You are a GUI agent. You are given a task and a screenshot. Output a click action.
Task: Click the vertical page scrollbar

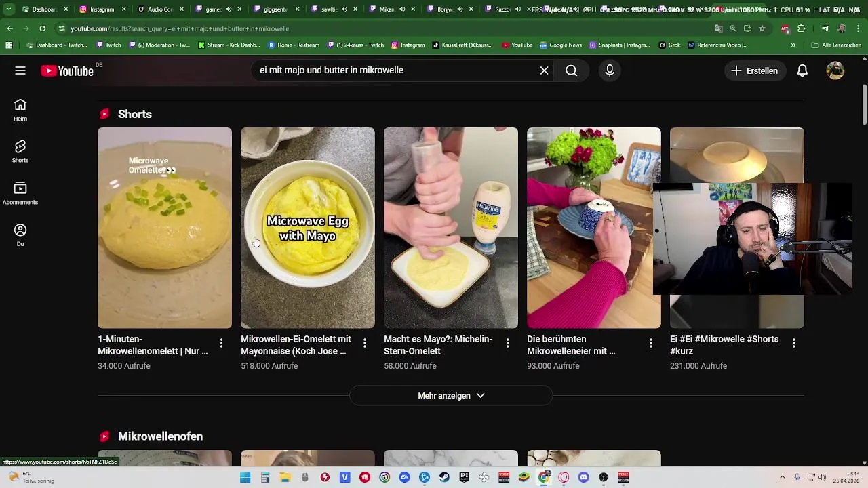click(864, 104)
